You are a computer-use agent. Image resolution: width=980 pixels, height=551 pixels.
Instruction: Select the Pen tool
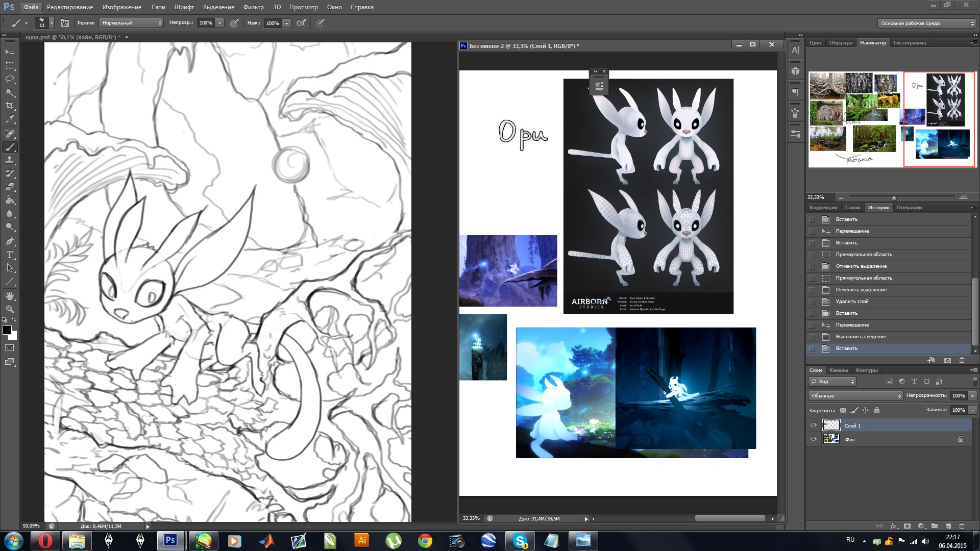[x=10, y=241]
